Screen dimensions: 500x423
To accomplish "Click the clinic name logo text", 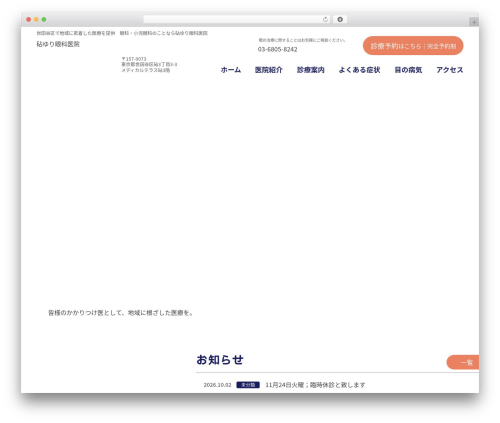I will coord(58,44).
